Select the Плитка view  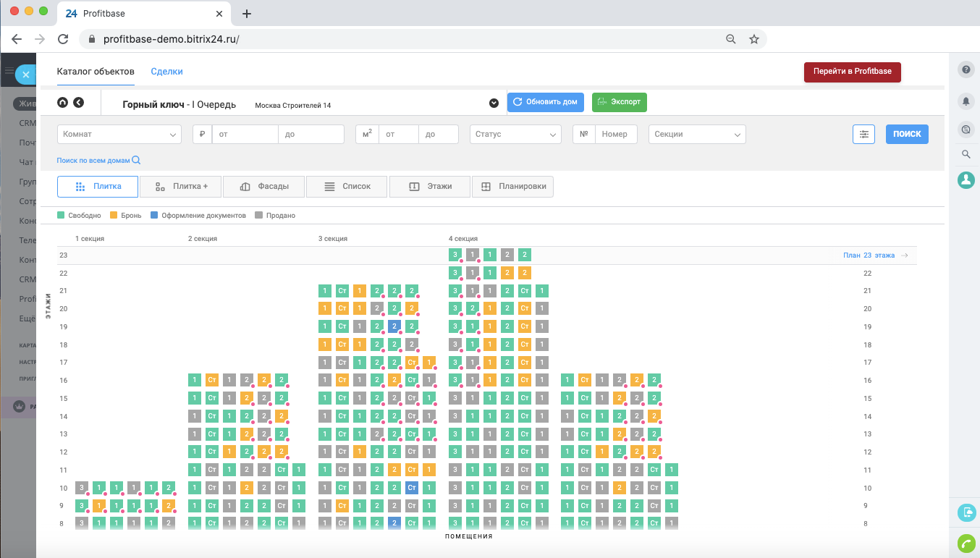[98, 186]
